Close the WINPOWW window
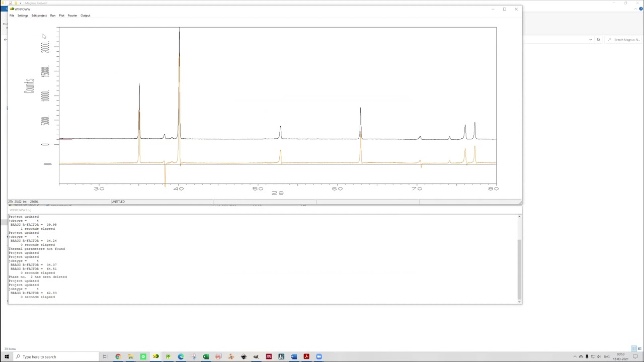This screenshot has width=644, height=362. coord(516,9)
